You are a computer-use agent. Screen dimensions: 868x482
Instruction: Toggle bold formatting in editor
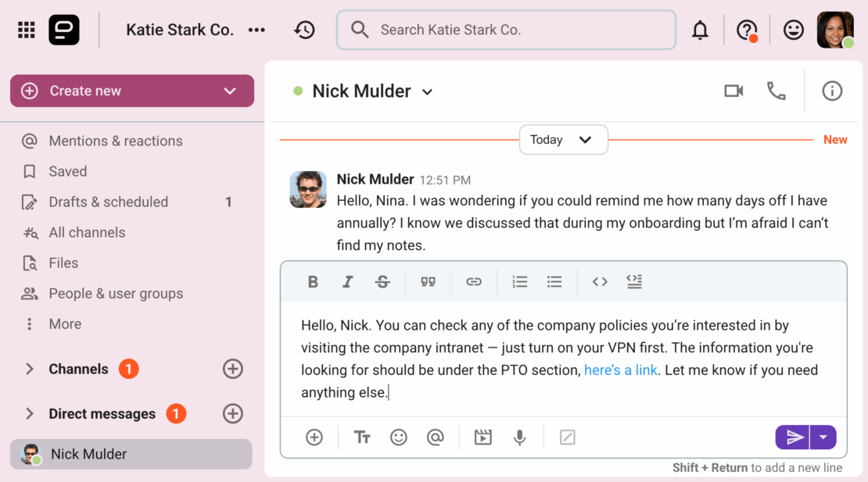point(313,282)
